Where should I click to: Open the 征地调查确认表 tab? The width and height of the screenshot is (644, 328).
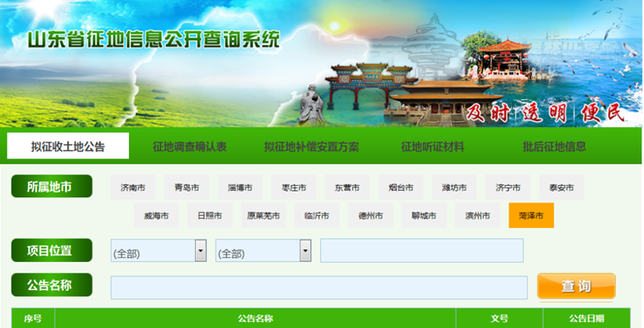189,147
